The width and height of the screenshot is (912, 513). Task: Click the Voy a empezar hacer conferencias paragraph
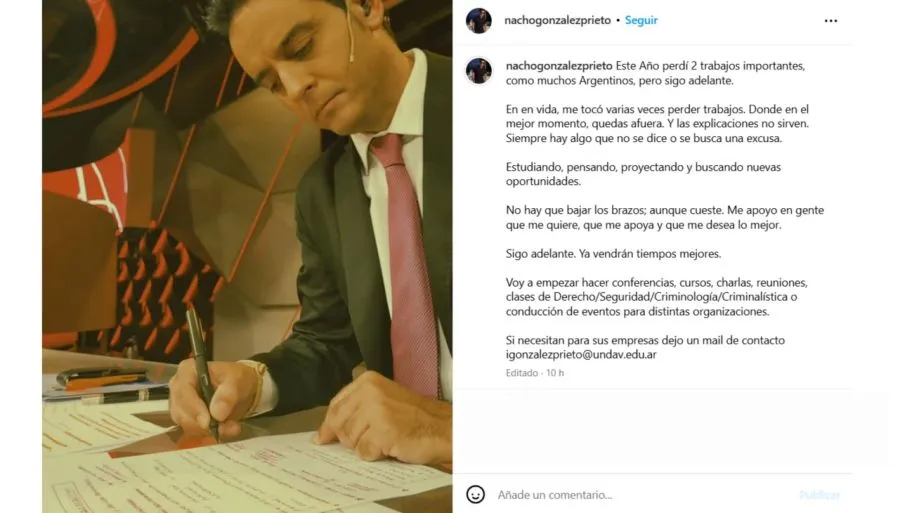point(657,297)
